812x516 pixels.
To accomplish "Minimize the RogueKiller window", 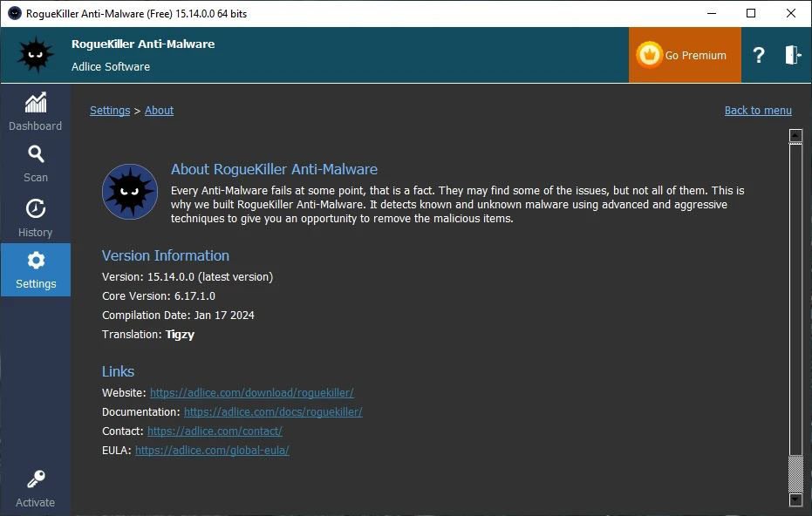I will [712, 13].
